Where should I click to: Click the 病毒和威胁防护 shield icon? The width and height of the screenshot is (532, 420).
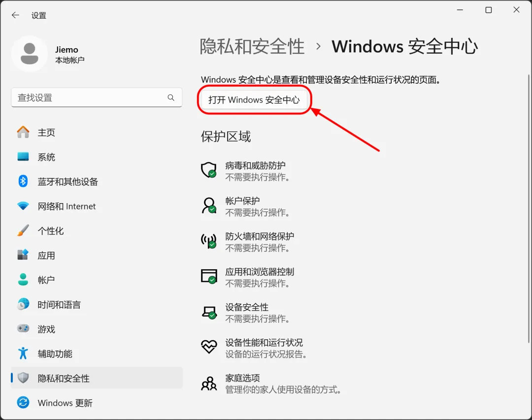tap(209, 170)
